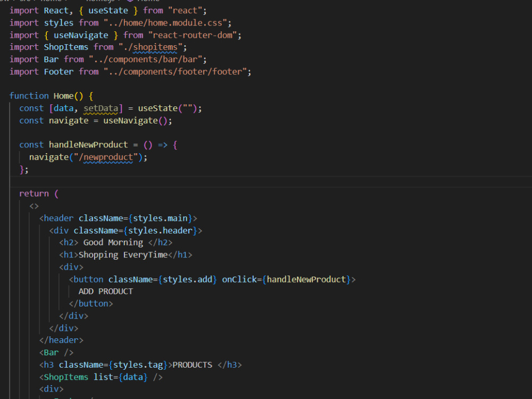Click useState("") in the data declaration line
The height and width of the screenshot is (399, 532).
click(x=167, y=109)
